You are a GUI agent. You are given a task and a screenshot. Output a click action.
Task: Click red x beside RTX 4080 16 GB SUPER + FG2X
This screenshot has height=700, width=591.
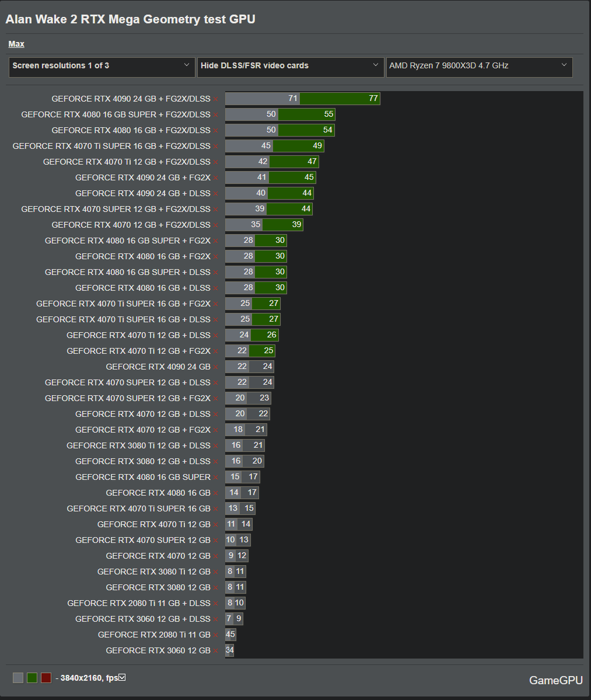tap(216, 241)
